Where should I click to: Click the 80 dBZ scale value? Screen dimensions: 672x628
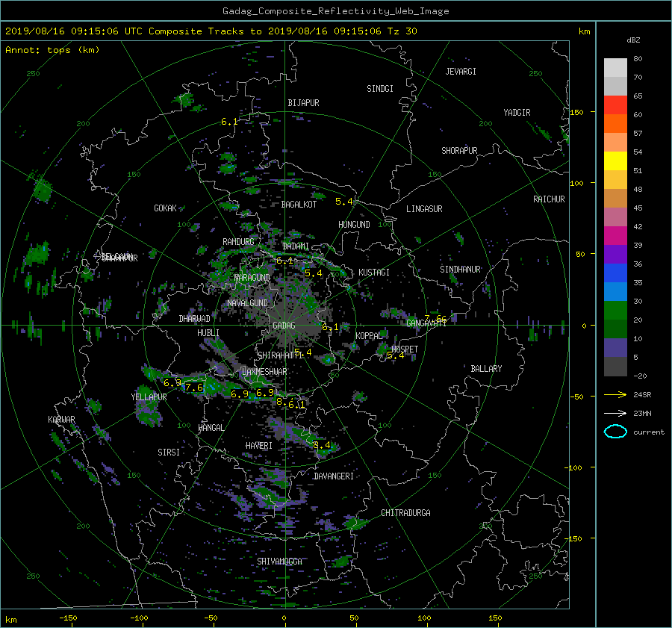tap(638, 59)
